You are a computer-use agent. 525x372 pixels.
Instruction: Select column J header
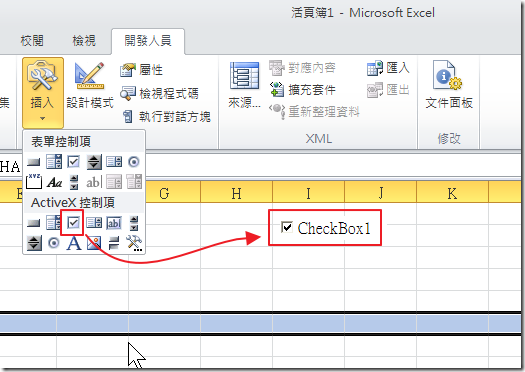[x=380, y=193]
